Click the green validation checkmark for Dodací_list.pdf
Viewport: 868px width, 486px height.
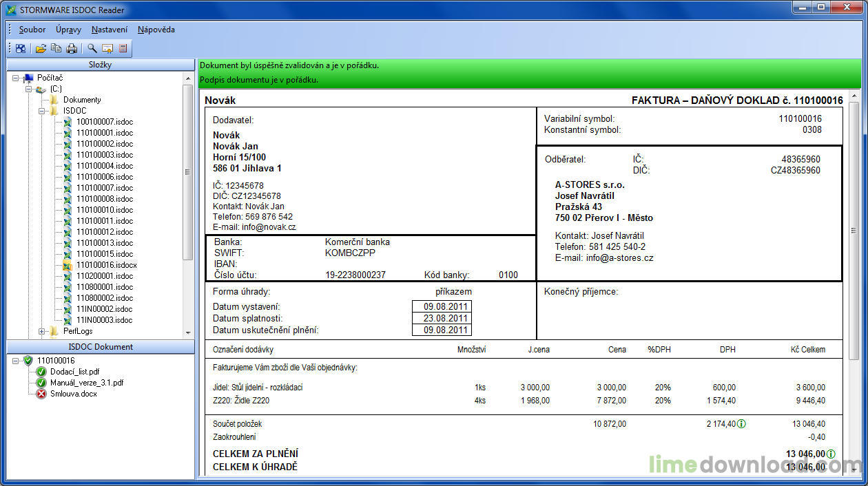click(41, 371)
